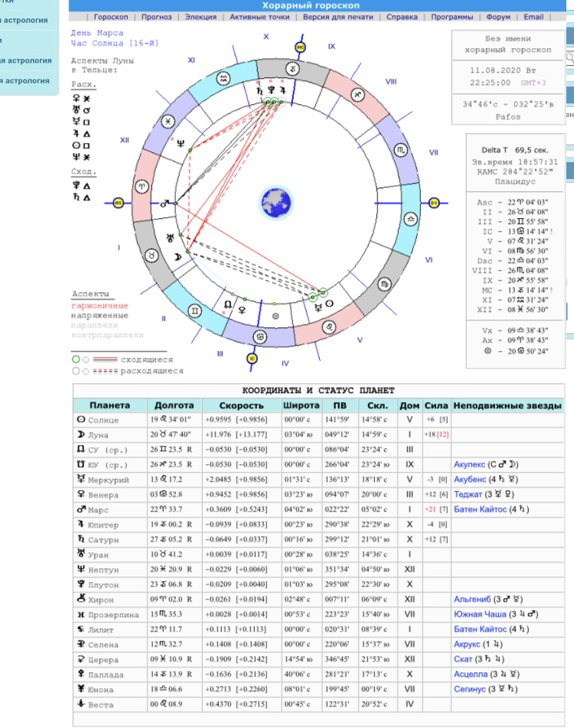The height and width of the screenshot is (728, 574).
Task: Click the DS descendant marker on chart's right
Action: [x=435, y=203]
